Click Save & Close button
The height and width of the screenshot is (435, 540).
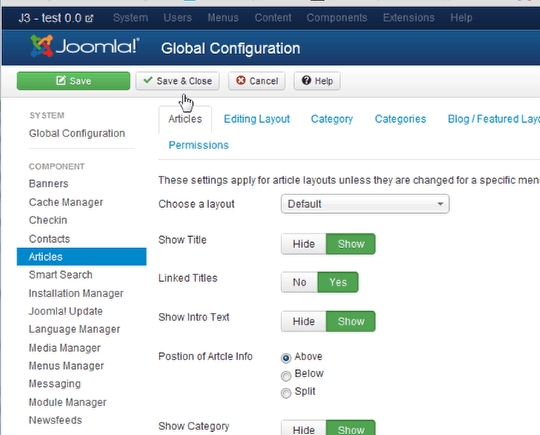177,81
